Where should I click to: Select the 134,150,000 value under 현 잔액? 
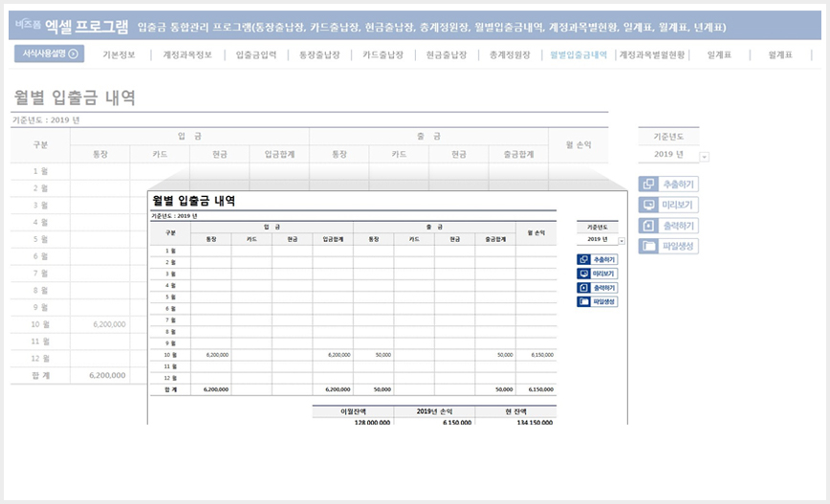tap(535, 422)
